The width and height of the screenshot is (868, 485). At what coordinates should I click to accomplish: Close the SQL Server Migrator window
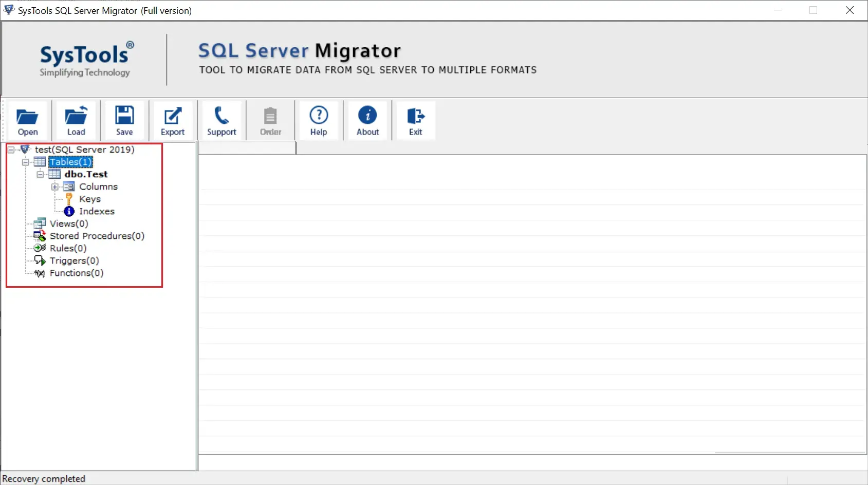(849, 10)
